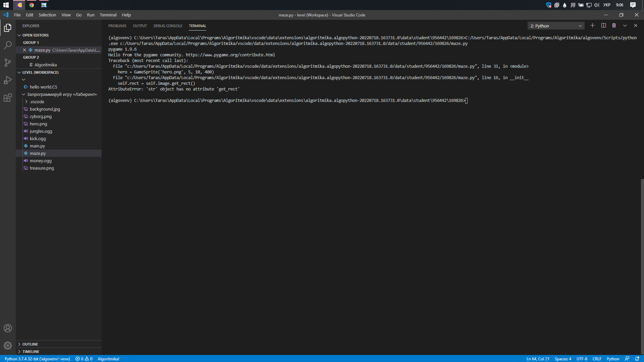Open the terminal selector dropdown '2: Python'
The width and height of the screenshot is (644, 362).
(555, 26)
